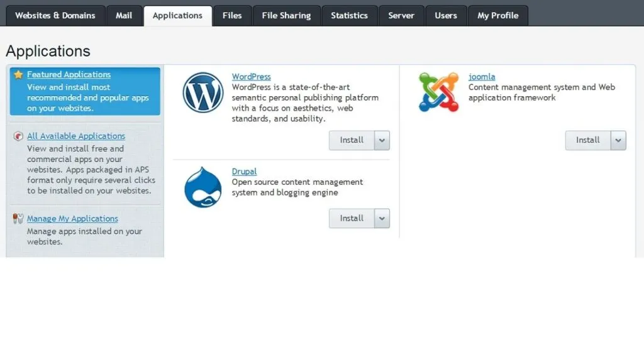The height and width of the screenshot is (362, 644).
Task: Open the Websites & Domains tab
Action: click(x=55, y=16)
